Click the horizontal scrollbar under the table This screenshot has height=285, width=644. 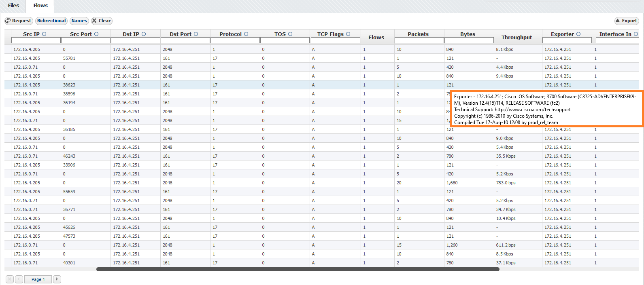point(298,269)
